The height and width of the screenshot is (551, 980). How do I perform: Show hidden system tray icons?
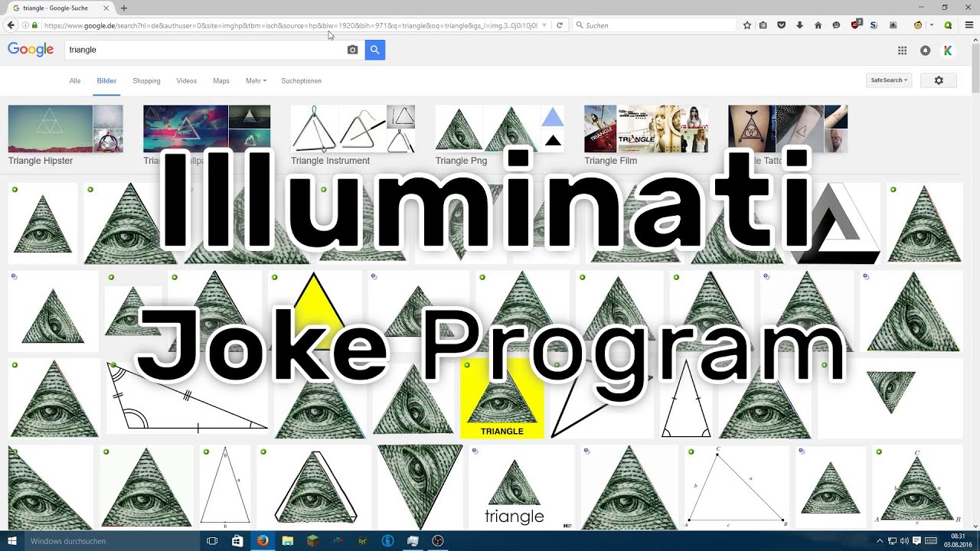[880, 541]
